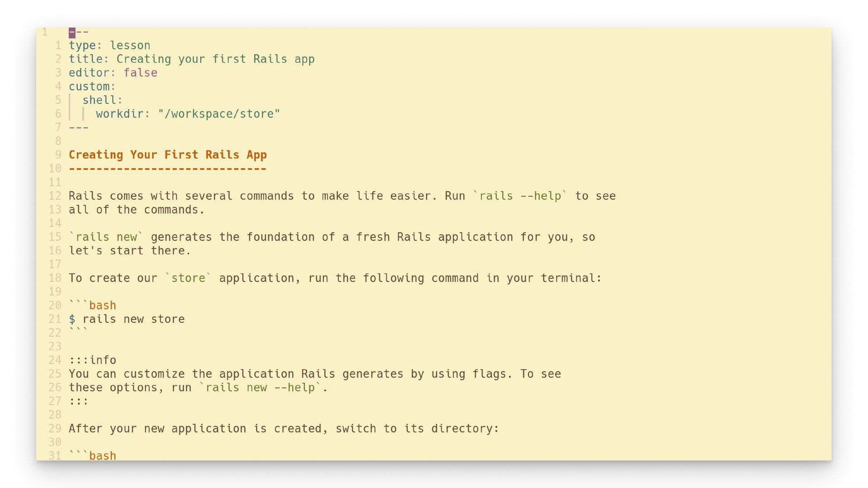The image size is (868, 488).
Task: Click the bold heading 'Creating Your First Rails App'
Action: 168,155
